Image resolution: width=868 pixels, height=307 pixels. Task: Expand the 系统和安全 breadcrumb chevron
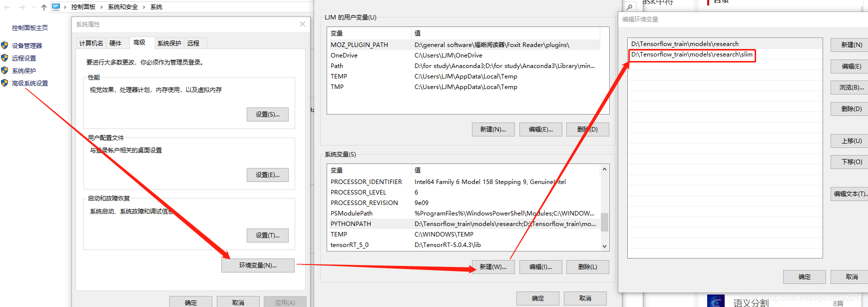[144, 7]
